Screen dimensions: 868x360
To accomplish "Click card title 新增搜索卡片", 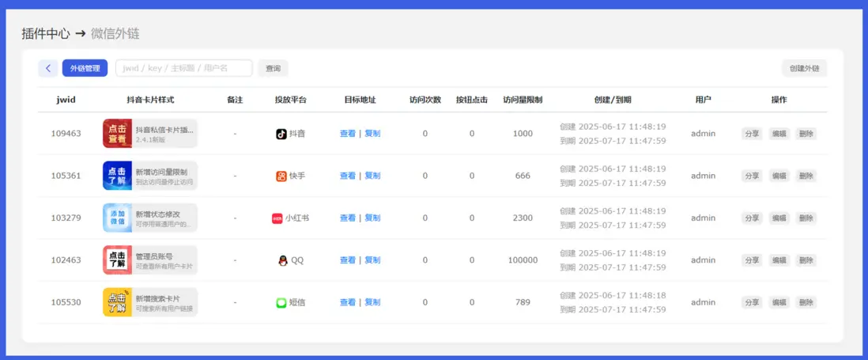I will click(158, 298).
